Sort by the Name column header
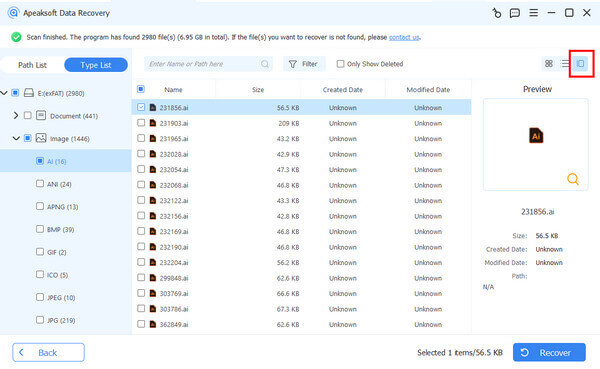This screenshot has height=369, width=600. click(173, 90)
